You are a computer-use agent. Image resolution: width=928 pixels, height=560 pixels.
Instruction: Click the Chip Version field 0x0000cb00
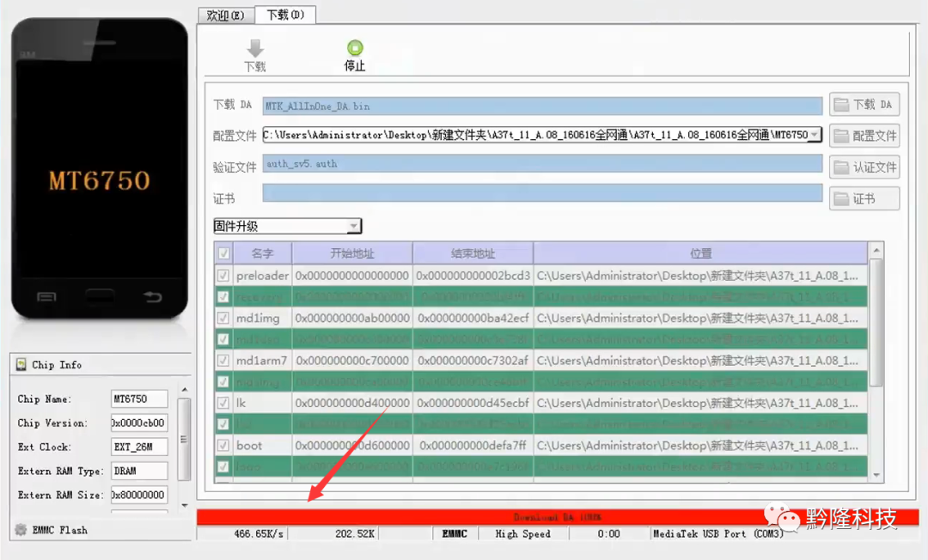coord(139,423)
